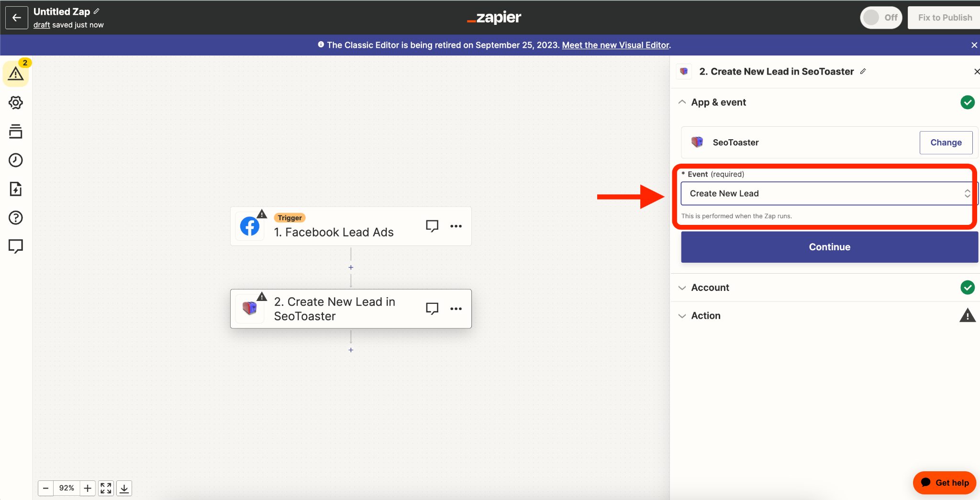The width and height of the screenshot is (980, 500).
Task: Add comment on Facebook Lead Ads step
Action: tap(432, 226)
